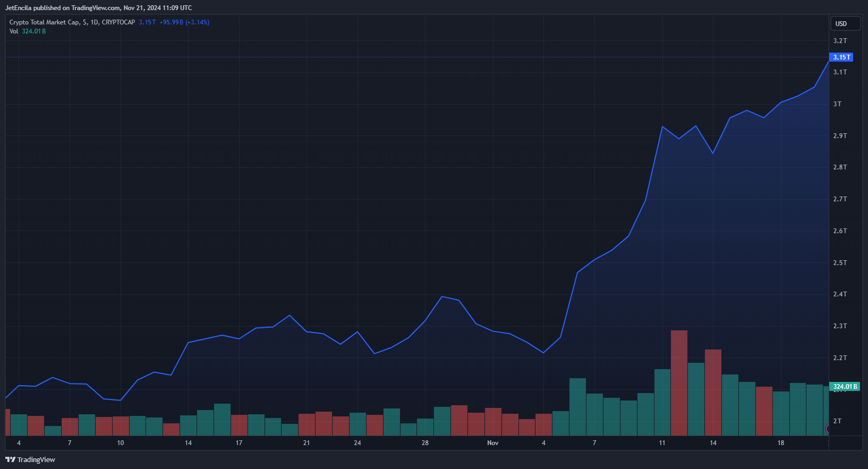The width and height of the screenshot is (868, 469).
Task: Click the 1D interval text in legend
Action: point(94,22)
